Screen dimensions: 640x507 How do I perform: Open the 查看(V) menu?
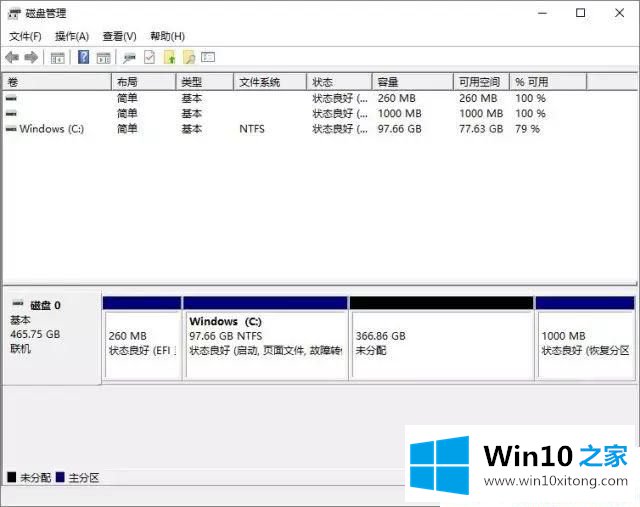click(119, 36)
